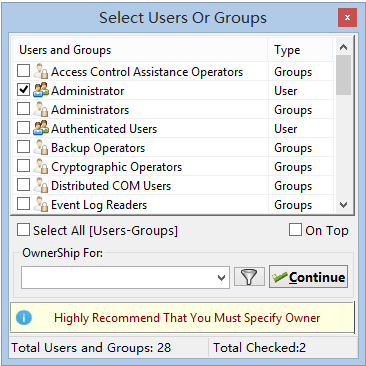This screenshot has height=366, width=366.
Task: Click the Event Log Readers group icon
Action: coord(41,204)
